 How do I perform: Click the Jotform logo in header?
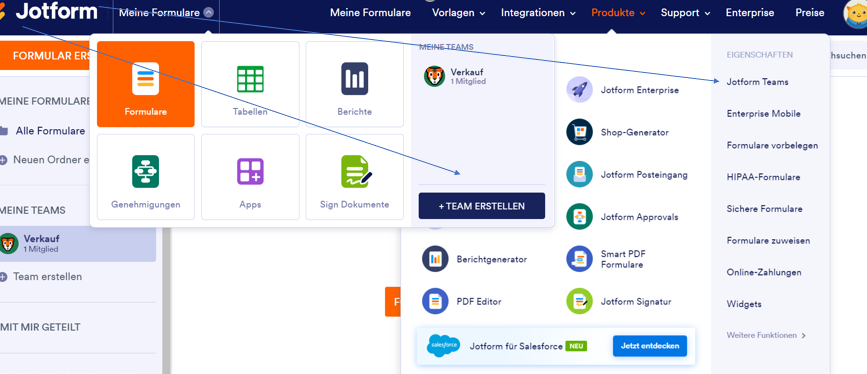pos(49,11)
